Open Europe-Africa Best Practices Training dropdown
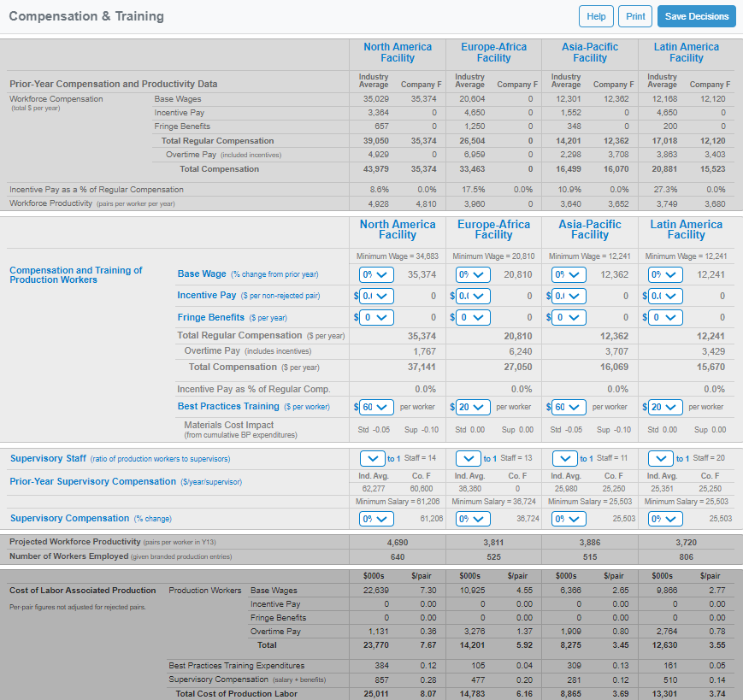 tap(473, 407)
